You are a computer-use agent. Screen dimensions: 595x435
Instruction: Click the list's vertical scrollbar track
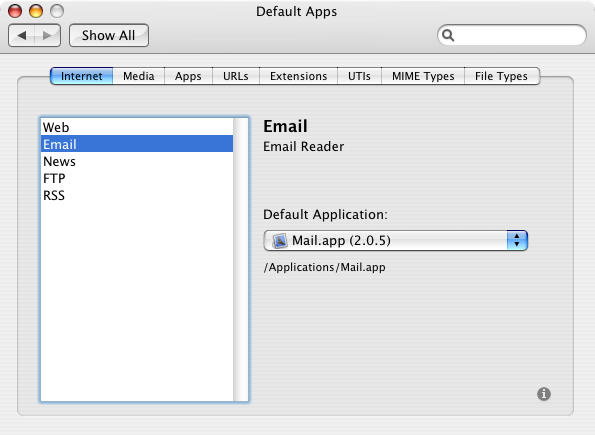click(x=241, y=260)
